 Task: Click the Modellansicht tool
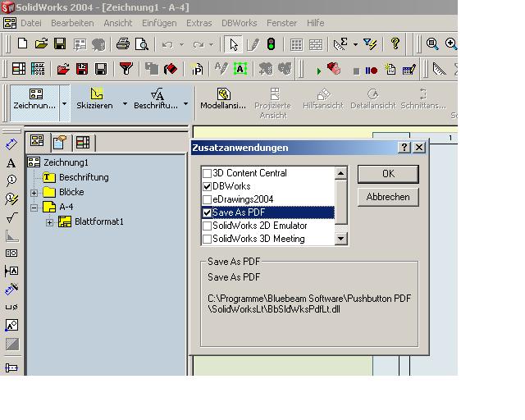pos(223,98)
